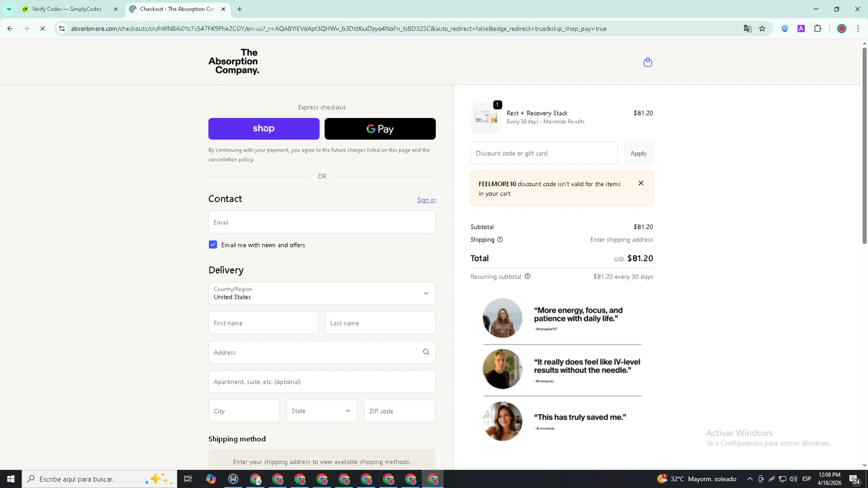868x488 pixels.
Task: Open a new browser tab
Action: click(x=240, y=9)
